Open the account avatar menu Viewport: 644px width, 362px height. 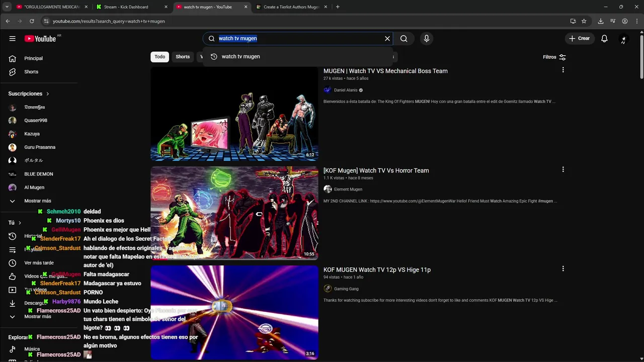pos(624,38)
